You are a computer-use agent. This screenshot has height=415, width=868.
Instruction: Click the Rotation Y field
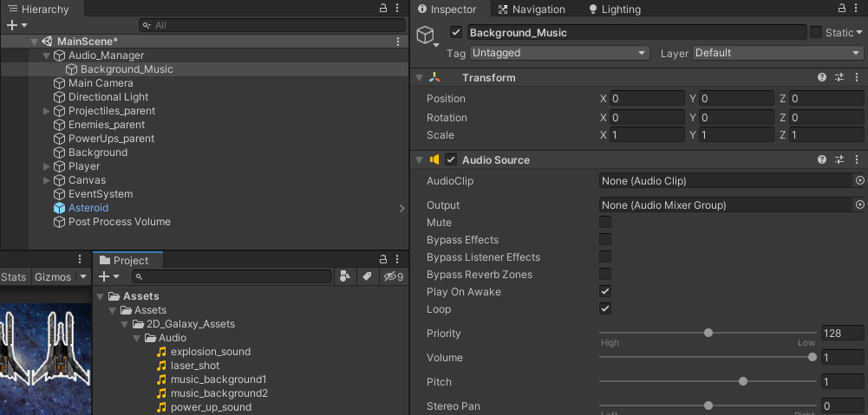pos(737,117)
